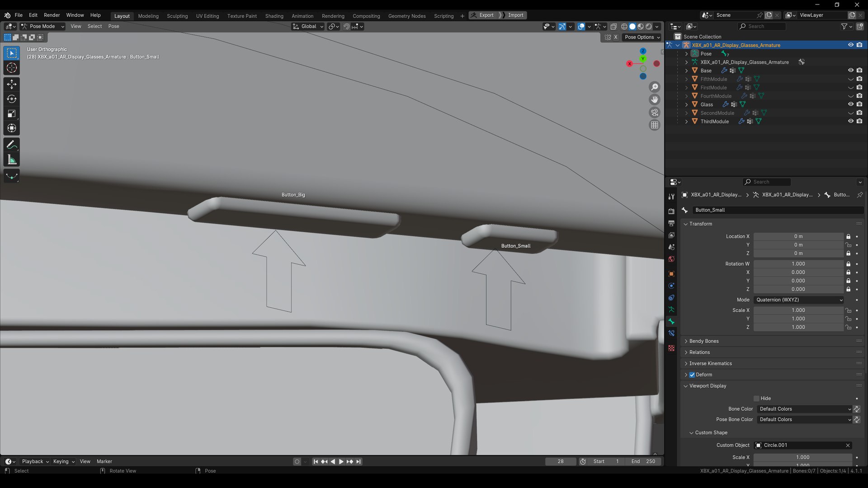868x488 pixels.
Task: Switch to the Modeling workspace tab
Action: point(148,16)
